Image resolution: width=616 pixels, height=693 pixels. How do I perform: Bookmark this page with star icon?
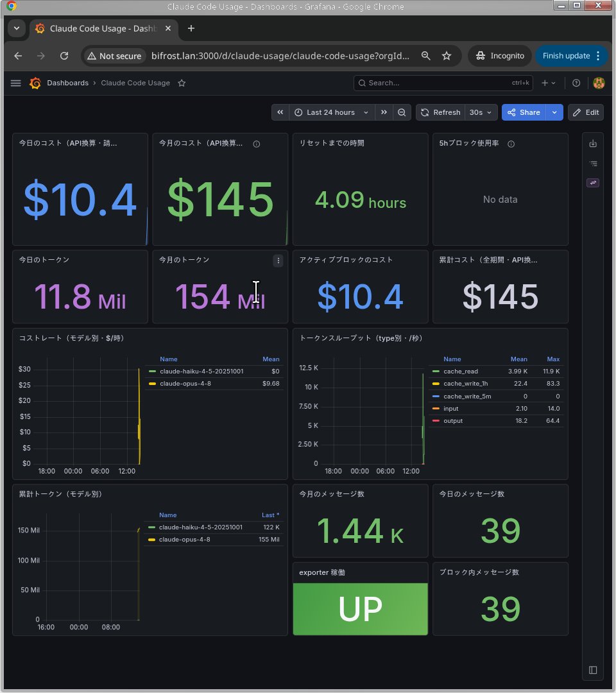(x=447, y=56)
